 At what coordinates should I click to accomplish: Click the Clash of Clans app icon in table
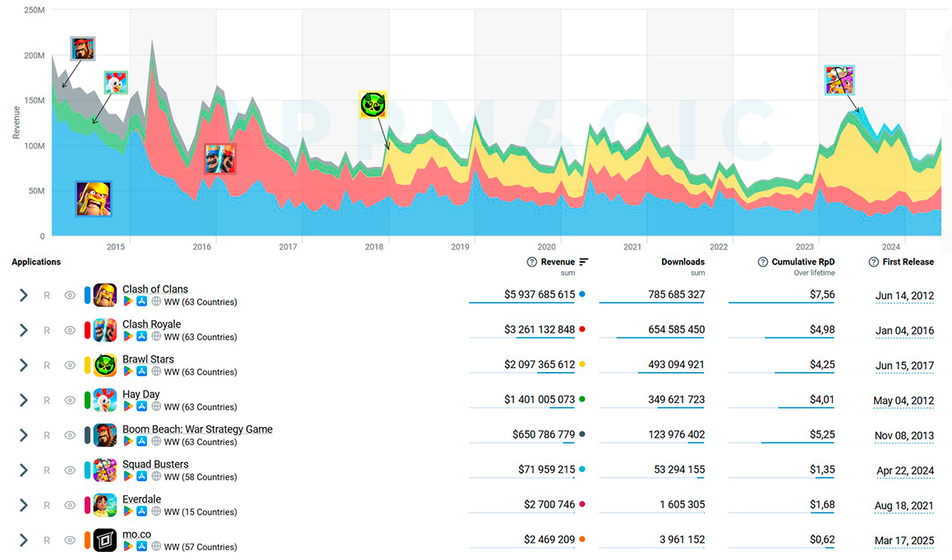click(x=104, y=296)
